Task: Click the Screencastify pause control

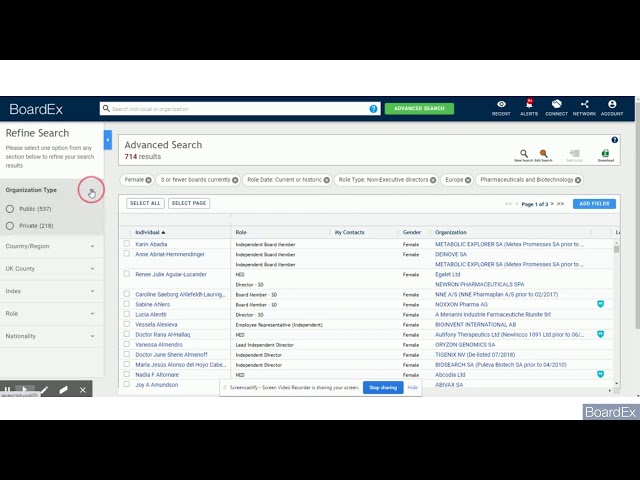Action: (x=7, y=390)
